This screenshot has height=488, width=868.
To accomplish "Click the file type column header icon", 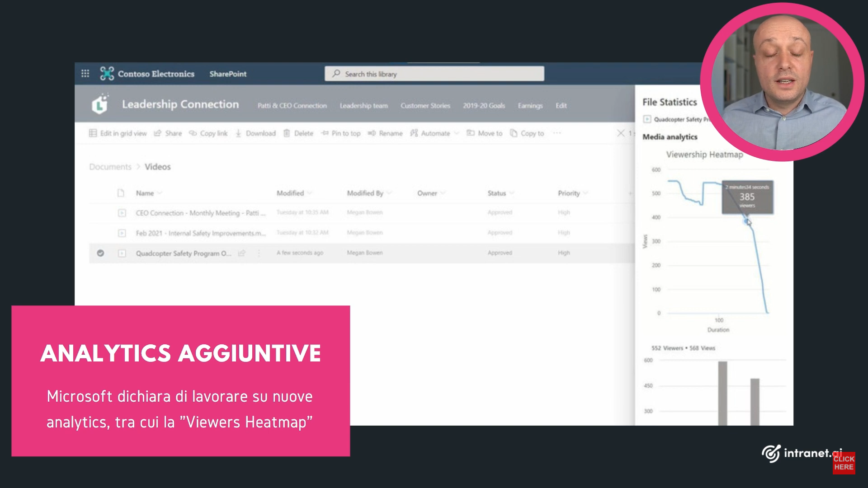I will point(121,193).
